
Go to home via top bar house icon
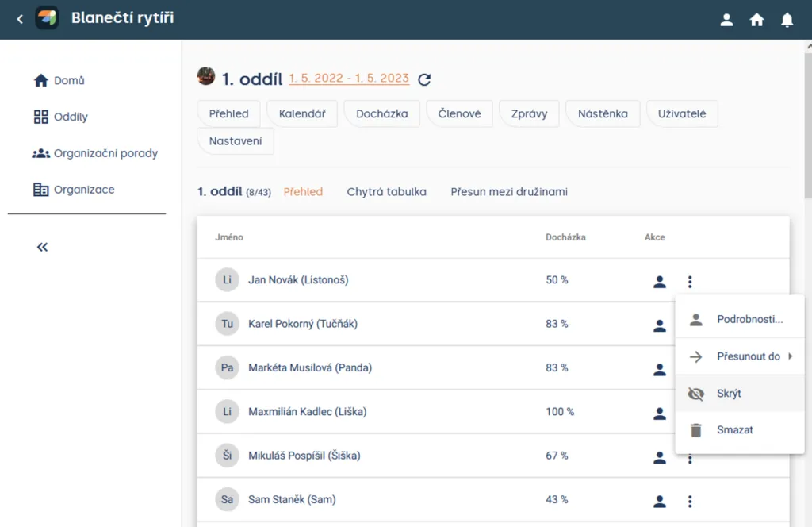click(756, 20)
